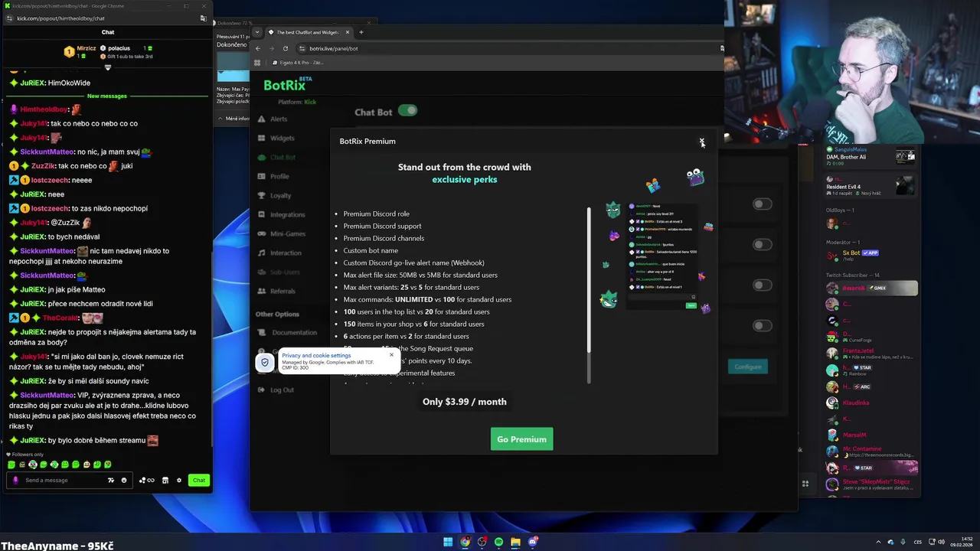Collapse the gift leaderboard chevron
The image size is (980, 551).
click(x=107, y=67)
